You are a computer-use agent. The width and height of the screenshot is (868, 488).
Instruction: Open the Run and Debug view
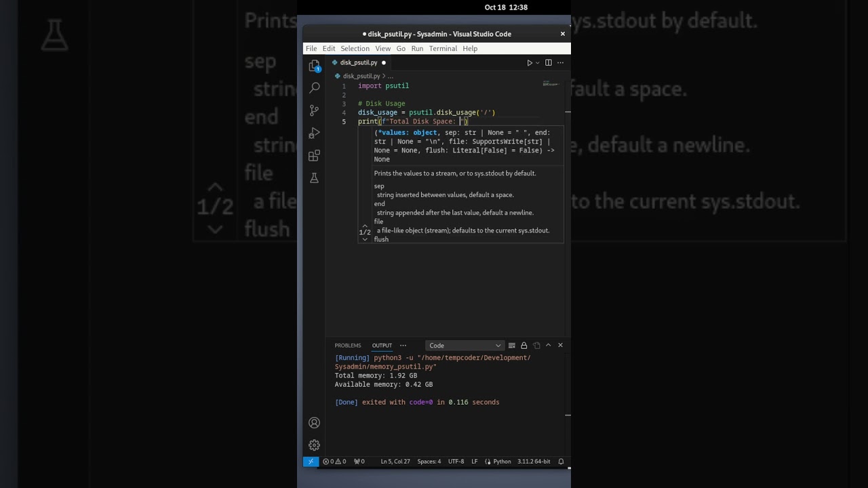click(314, 133)
